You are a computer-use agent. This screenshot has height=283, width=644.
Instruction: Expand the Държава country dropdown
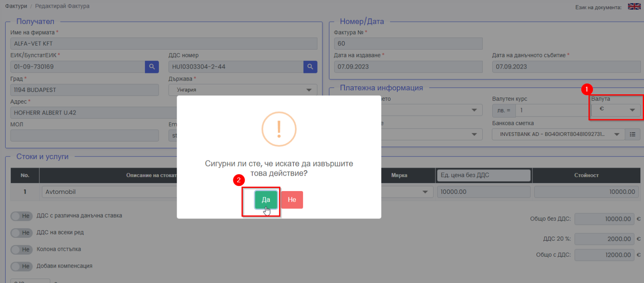242,90
